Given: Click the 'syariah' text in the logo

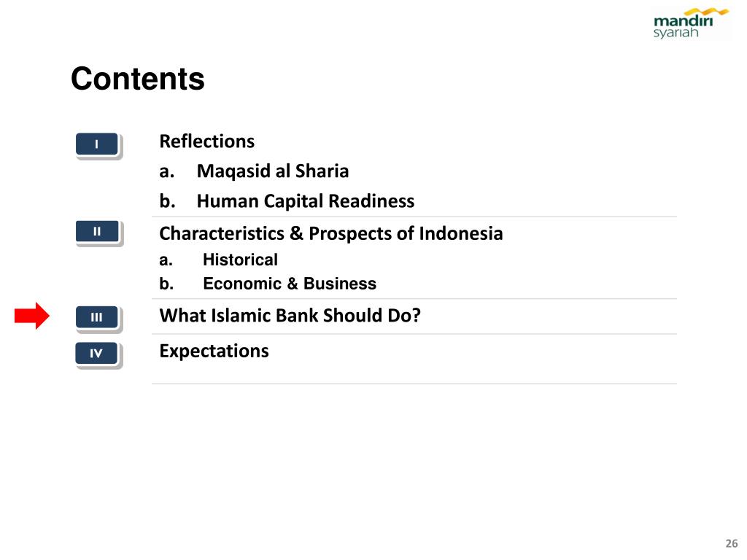Looking at the screenshot, I should 676,33.
